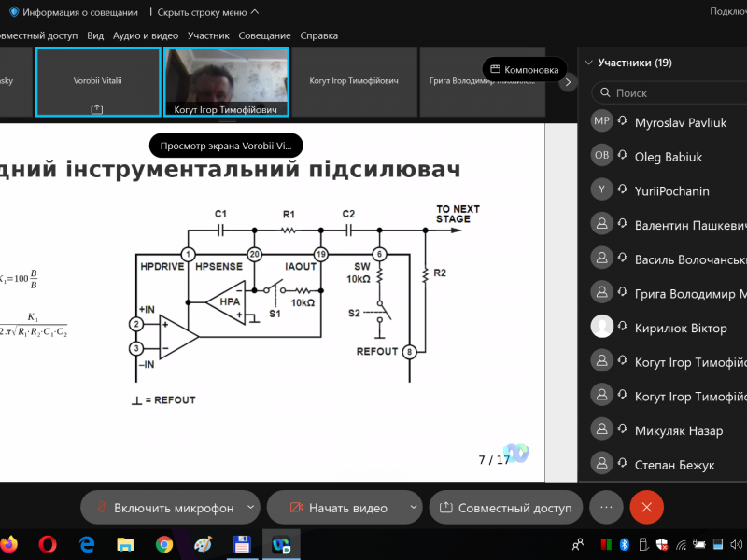Open the more options ellipsis button
The image size is (747, 560).
[606, 507]
